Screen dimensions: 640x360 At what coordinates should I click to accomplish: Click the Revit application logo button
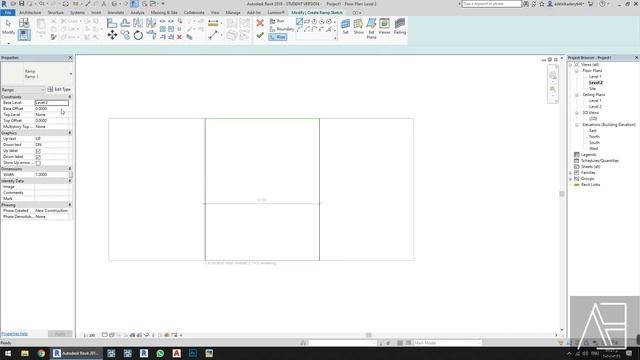(4, 4)
